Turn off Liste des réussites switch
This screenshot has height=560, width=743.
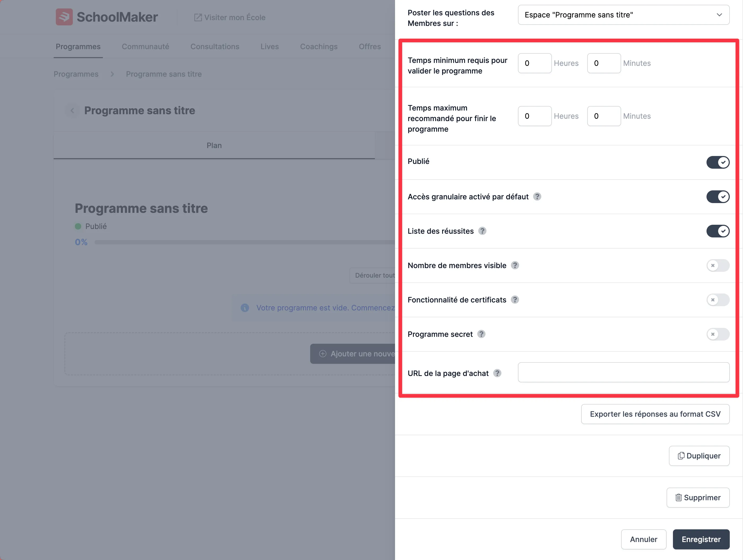[x=718, y=231]
